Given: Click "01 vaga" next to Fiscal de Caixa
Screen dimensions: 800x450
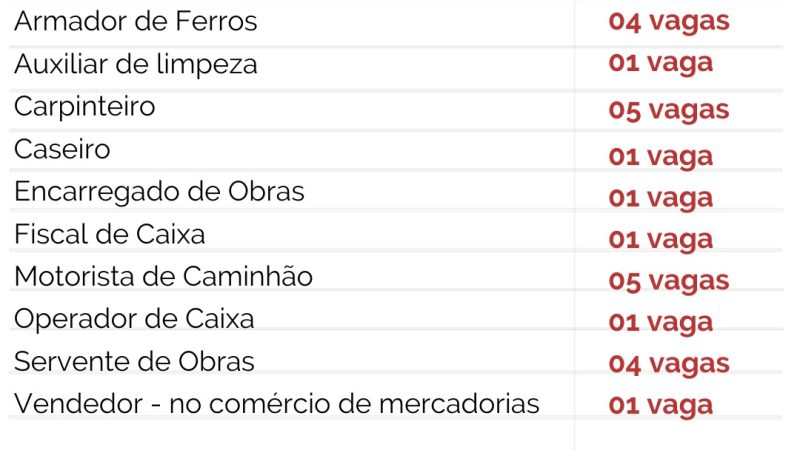Looking at the screenshot, I should tap(660, 239).
